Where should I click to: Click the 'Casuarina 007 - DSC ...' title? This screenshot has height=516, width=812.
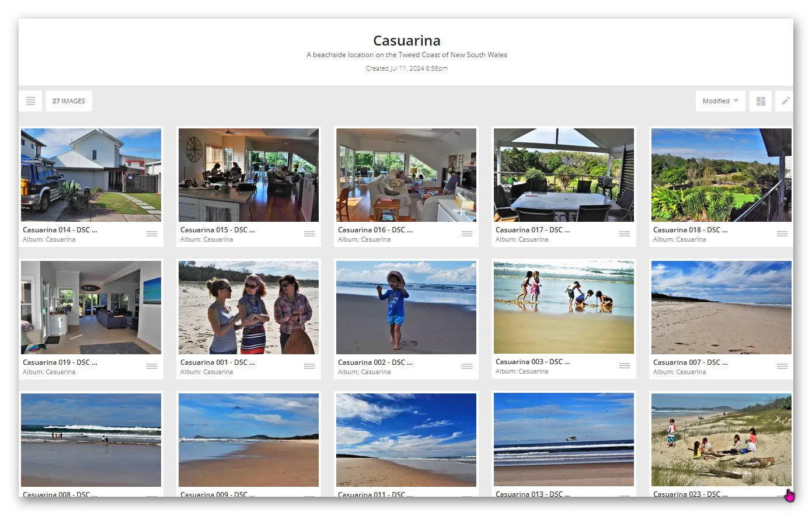point(691,362)
